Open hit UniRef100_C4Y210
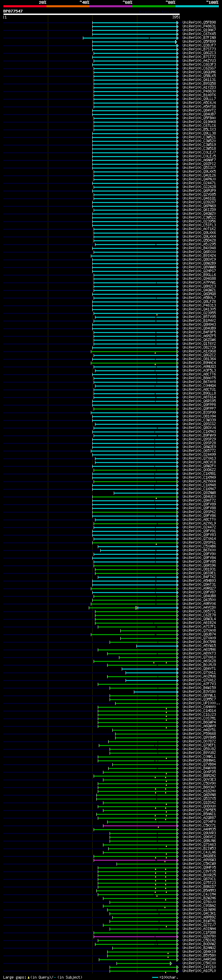The image size is (222, 980). 199,967
